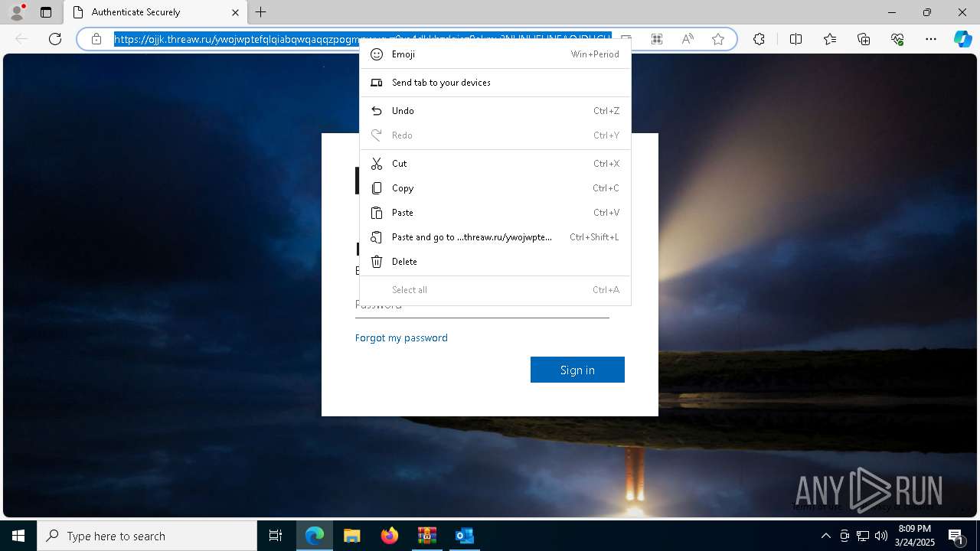Select Paste and go to threaw.ru entry
This screenshot has width=980, height=551.
pos(495,237)
